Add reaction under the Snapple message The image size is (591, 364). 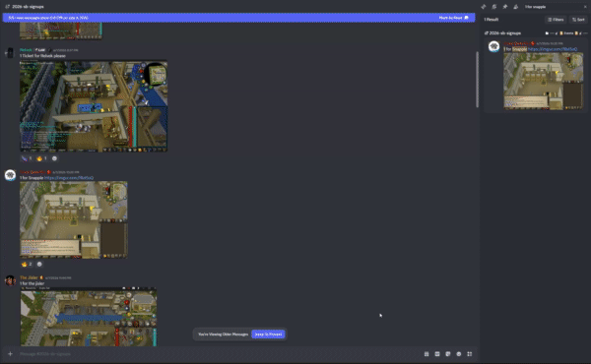pos(39,265)
